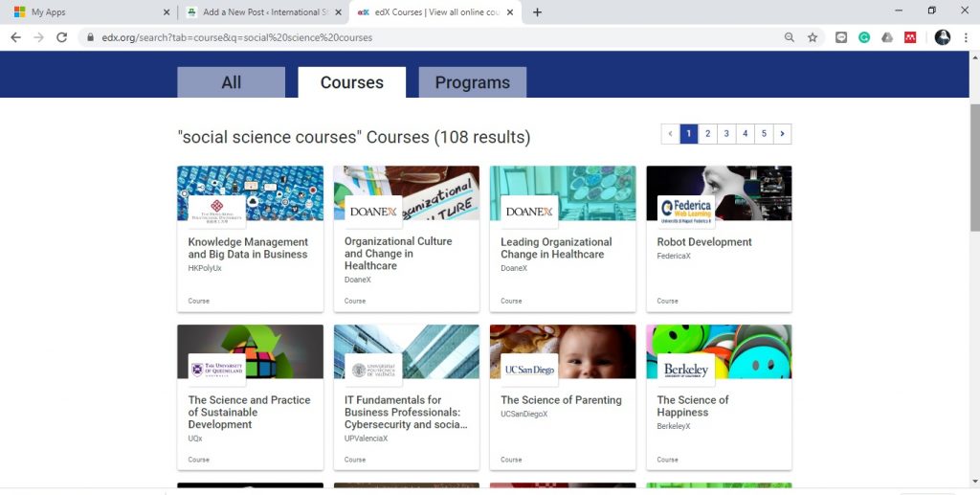Click the HKPolyU logo on first card
Image resolution: width=980 pixels, height=495 pixels.
[217, 212]
